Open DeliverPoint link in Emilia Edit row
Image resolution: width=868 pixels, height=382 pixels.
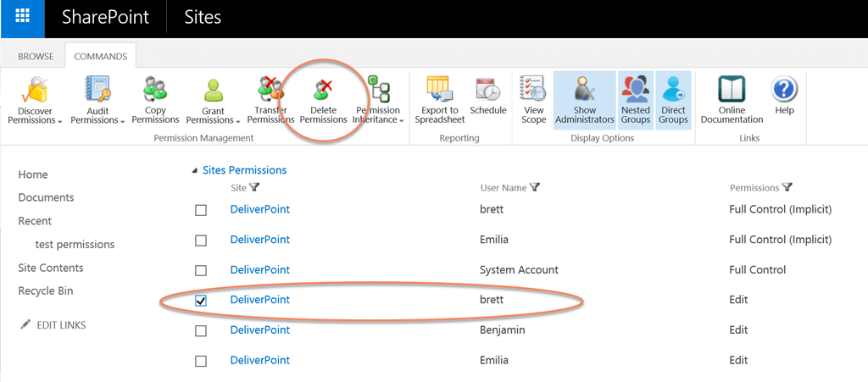[260, 361]
